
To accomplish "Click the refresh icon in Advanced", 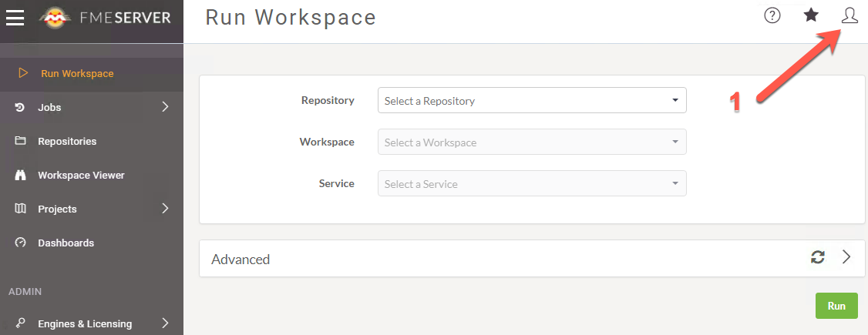I will tap(818, 257).
